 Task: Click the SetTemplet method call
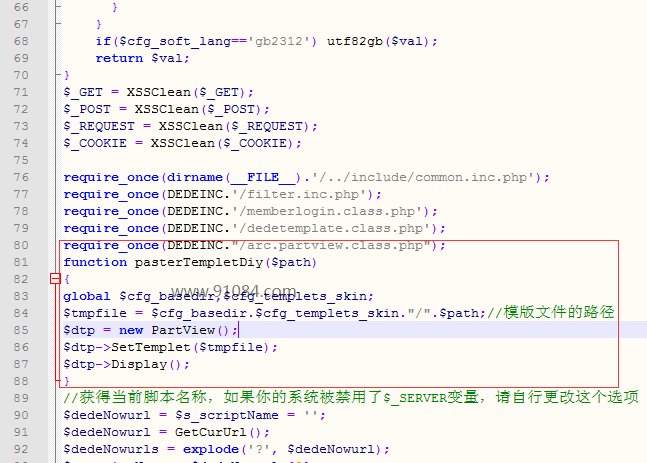pyautogui.click(x=144, y=347)
